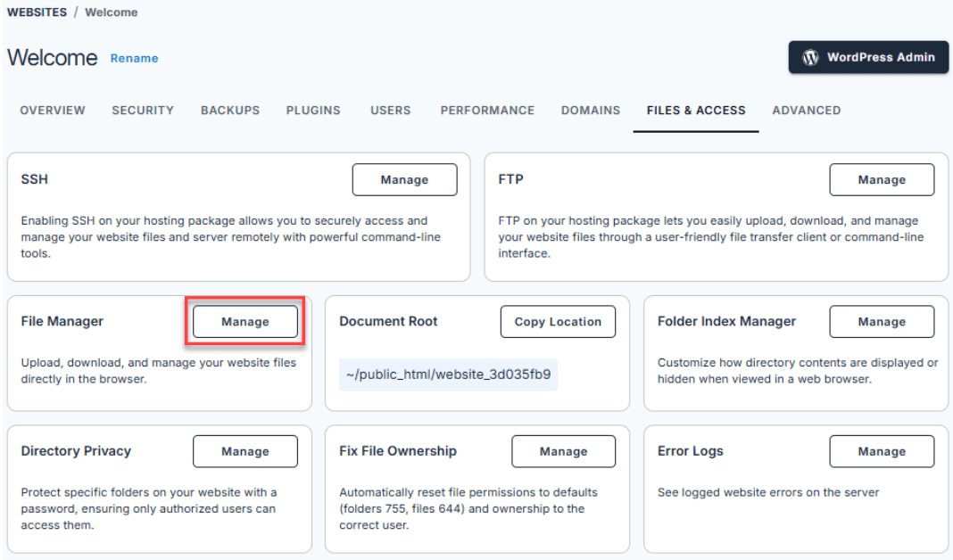Open Directory Privacy Manage button

coord(245,451)
